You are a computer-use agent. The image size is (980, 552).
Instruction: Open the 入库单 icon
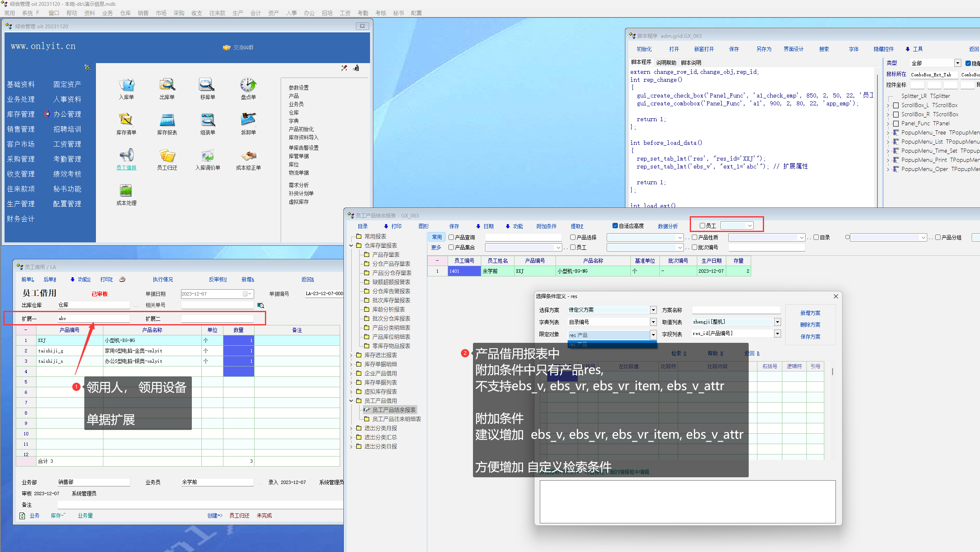click(x=126, y=85)
